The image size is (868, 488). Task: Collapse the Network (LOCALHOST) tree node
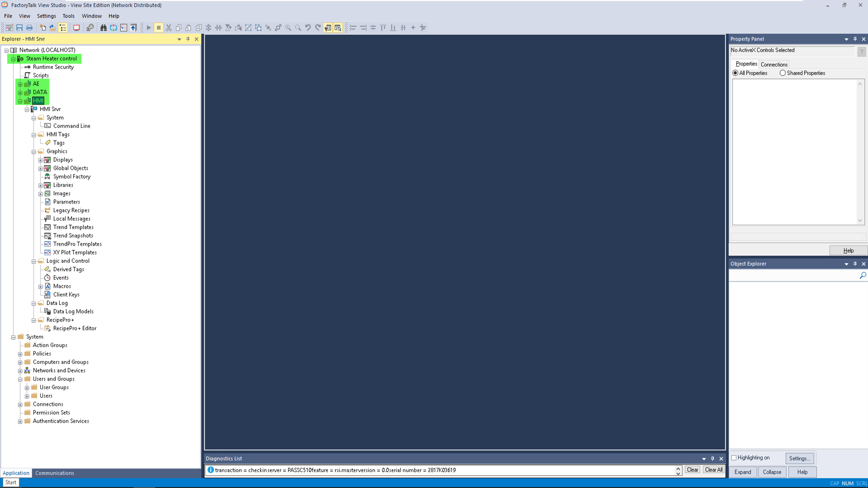point(7,50)
